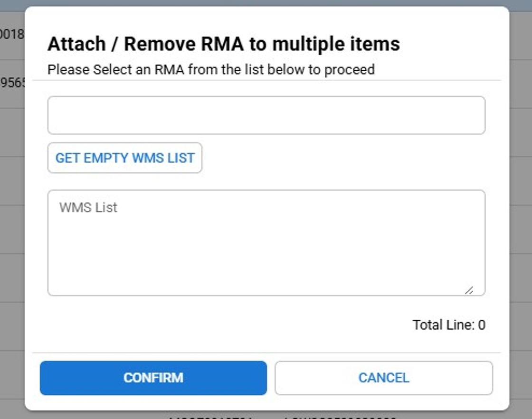The image size is (532, 419).
Task: Click the RMA selection input field
Action: [x=266, y=115]
